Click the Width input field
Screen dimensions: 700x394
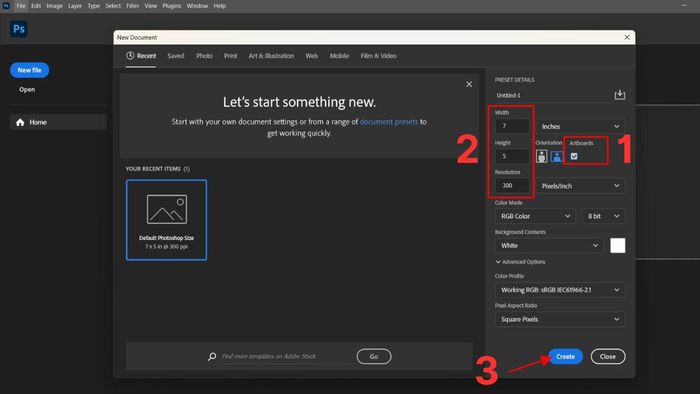[512, 126]
